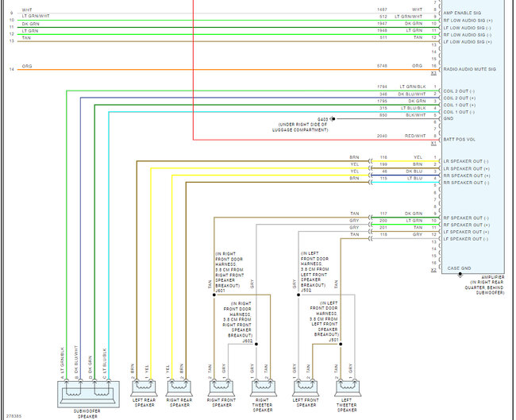This screenshot has width=516, height=420.
Task: Click the DK BLU label at amplifier pin 3
Action: click(x=414, y=171)
